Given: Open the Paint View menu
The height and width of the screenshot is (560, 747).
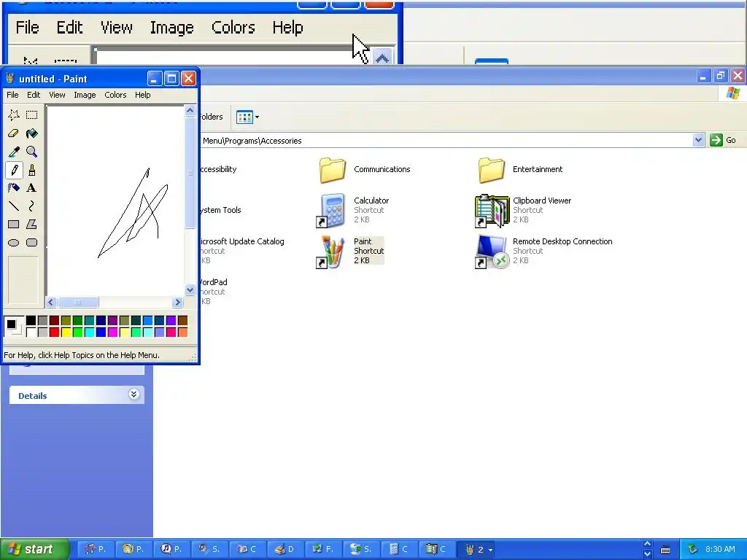Looking at the screenshot, I should (57, 95).
